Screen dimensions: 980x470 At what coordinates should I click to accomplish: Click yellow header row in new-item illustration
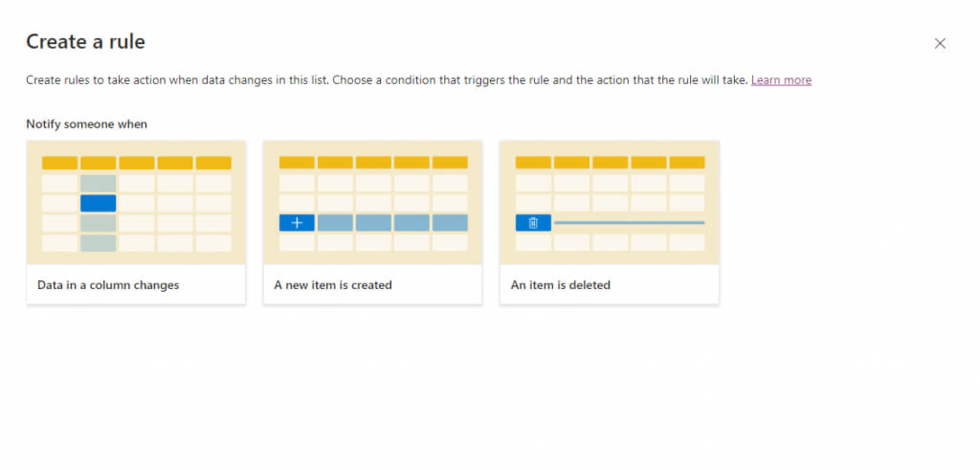pyautogui.click(x=373, y=163)
